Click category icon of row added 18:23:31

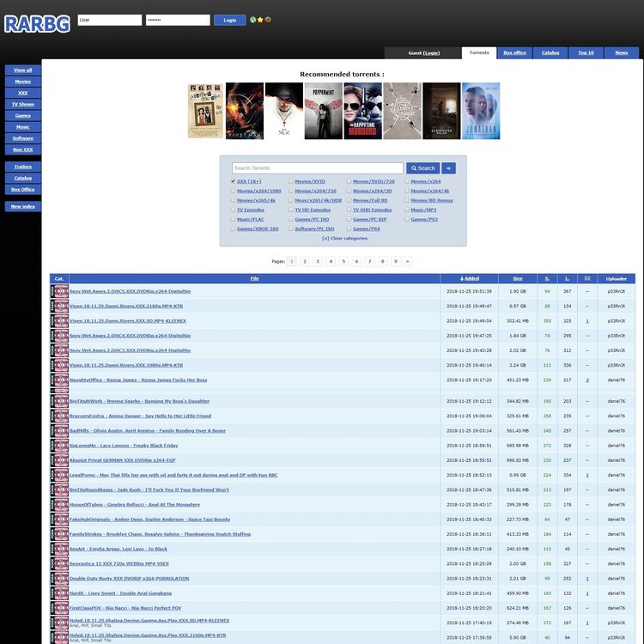tap(59, 579)
